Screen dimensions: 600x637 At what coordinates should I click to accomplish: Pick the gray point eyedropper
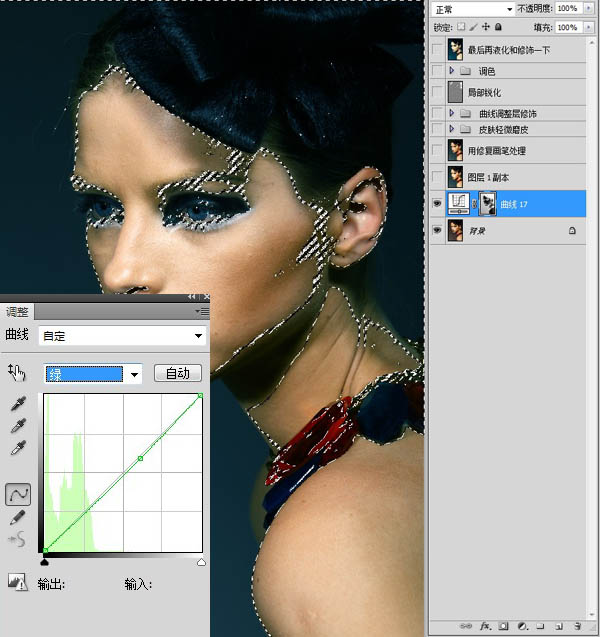point(18,426)
